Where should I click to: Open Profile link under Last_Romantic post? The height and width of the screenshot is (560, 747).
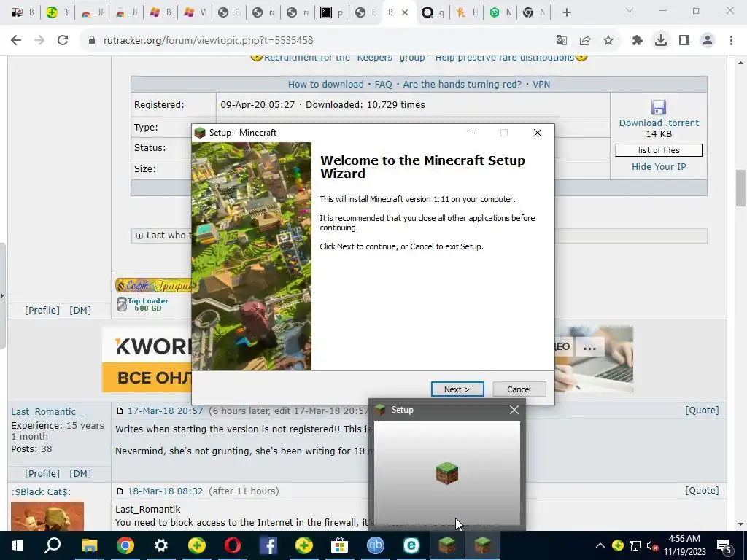pos(42,474)
